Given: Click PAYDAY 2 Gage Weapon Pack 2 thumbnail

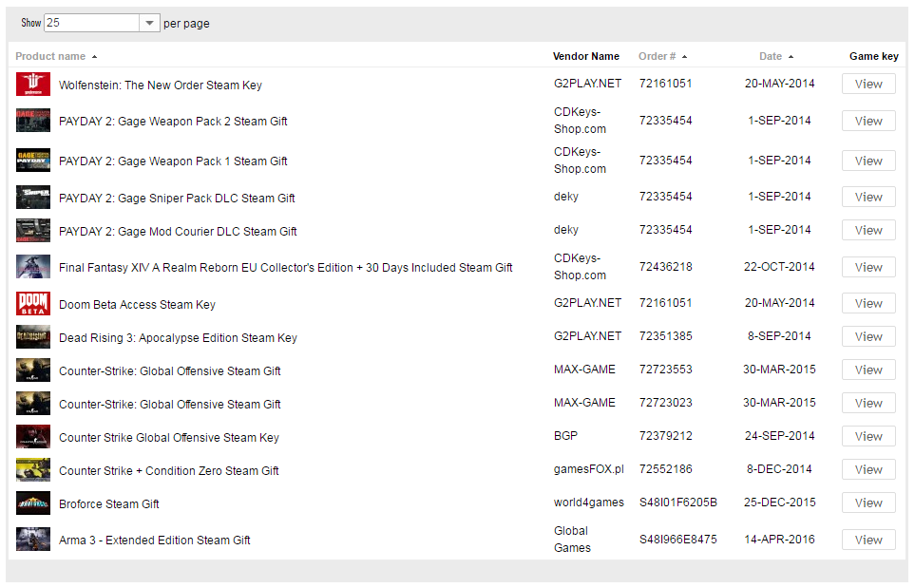Looking at the screenshot, I should point(32,121).
